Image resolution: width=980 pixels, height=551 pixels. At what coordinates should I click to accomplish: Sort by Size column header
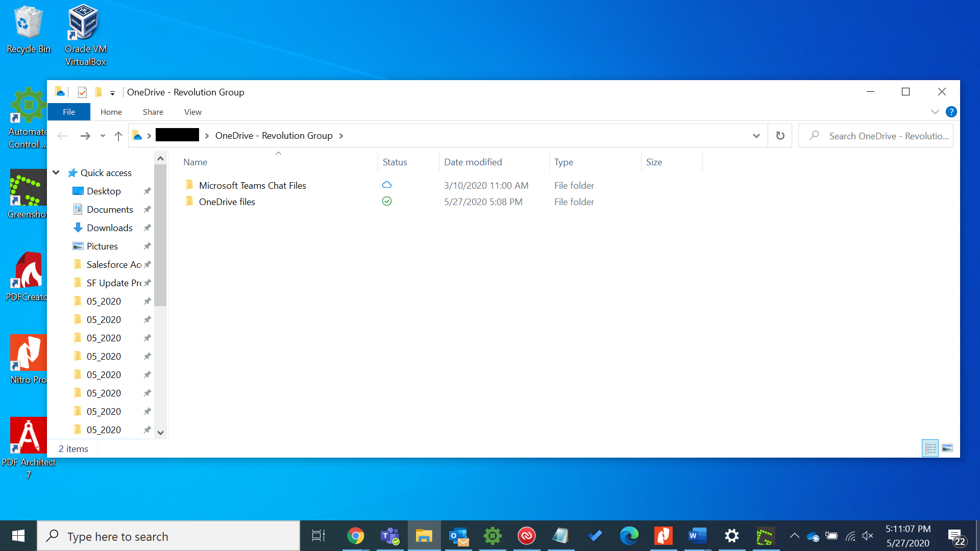tap(654, 162)
